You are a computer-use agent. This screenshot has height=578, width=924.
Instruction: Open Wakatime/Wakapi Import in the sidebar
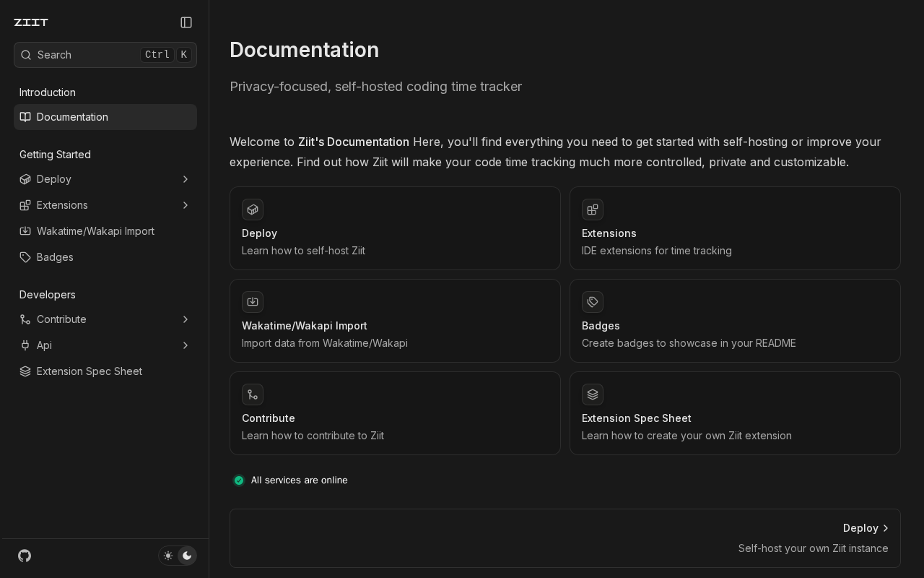(105, 231)
